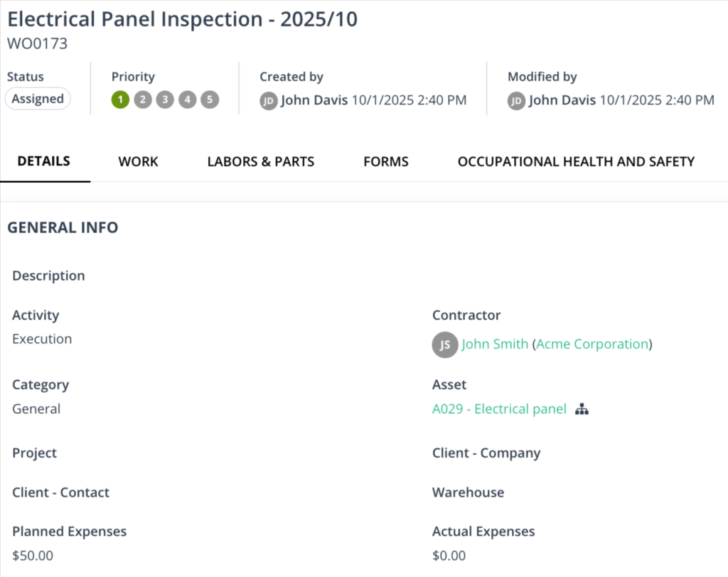Open the Labors & Parts tab

(x=261, y=162)
